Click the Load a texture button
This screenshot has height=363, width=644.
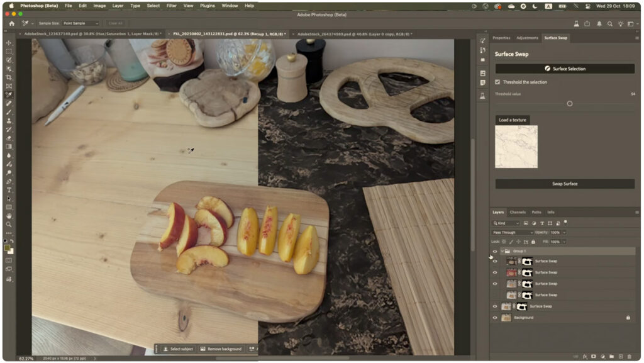(512, 120)
